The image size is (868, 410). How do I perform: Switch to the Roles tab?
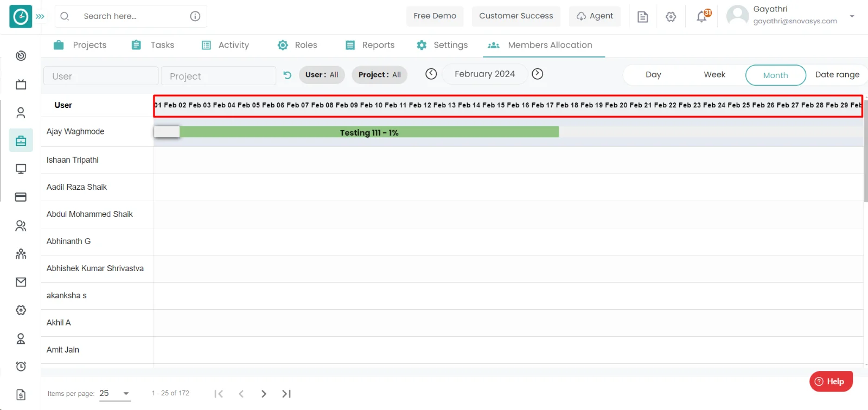tap(297, 45)
